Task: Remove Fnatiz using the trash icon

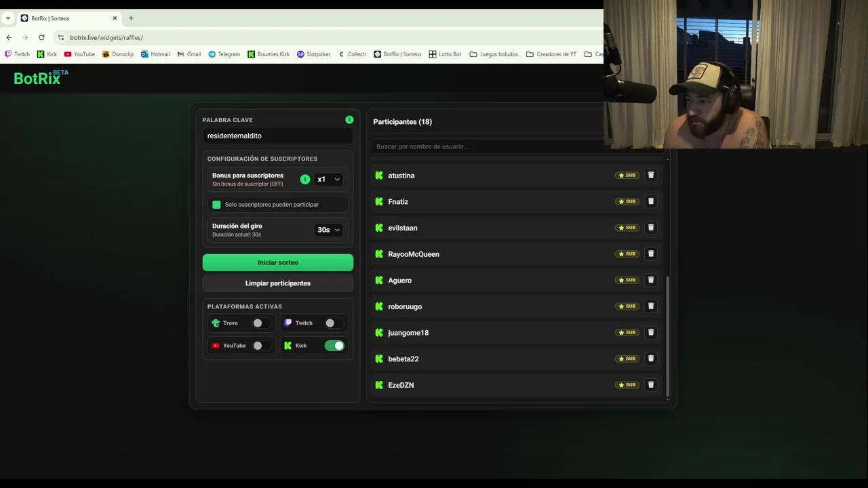Action: (x=650, y=201)
